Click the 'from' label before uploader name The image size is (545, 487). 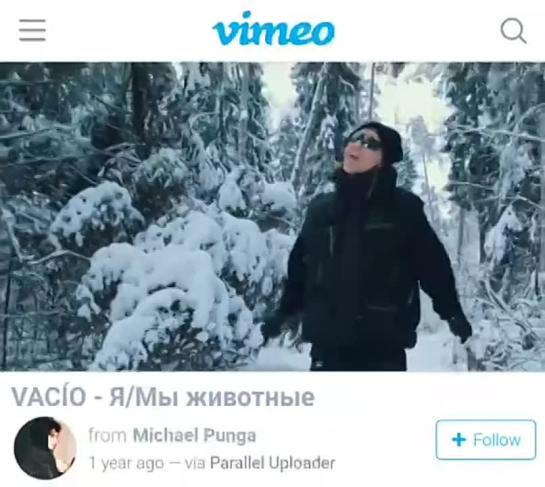click(x=107, y=435)
